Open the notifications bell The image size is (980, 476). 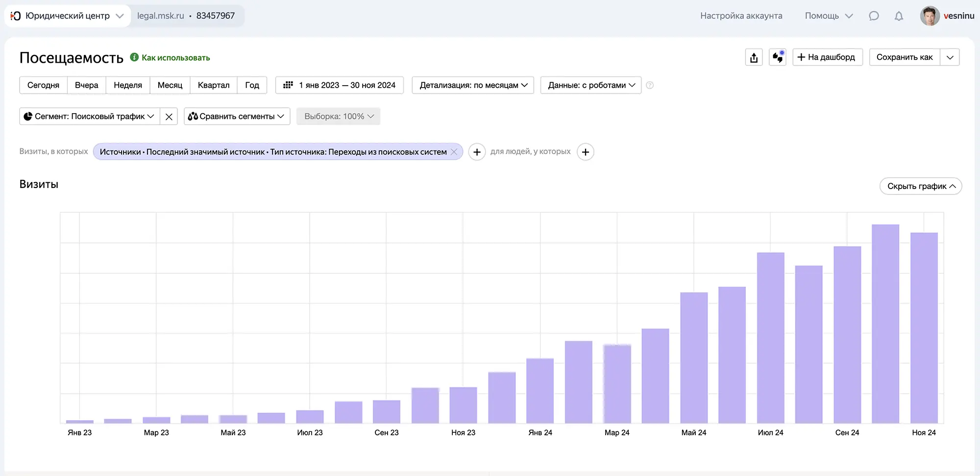(x=899, y=16)
